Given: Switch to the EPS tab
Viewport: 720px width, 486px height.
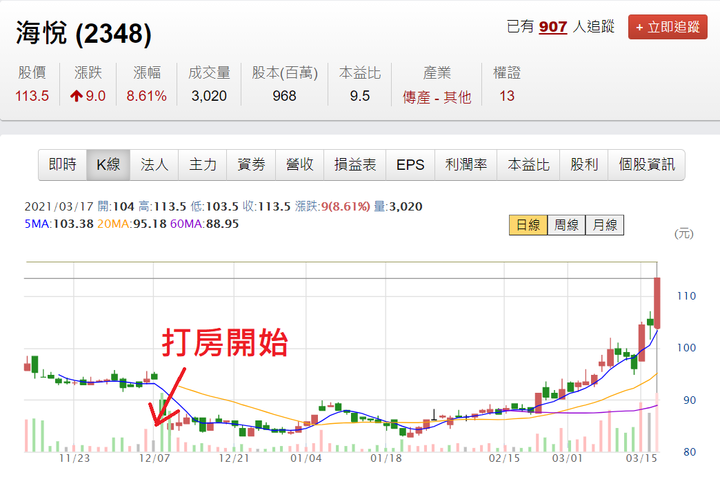Looking at the screenshot, I should click(x=410, y=164).
